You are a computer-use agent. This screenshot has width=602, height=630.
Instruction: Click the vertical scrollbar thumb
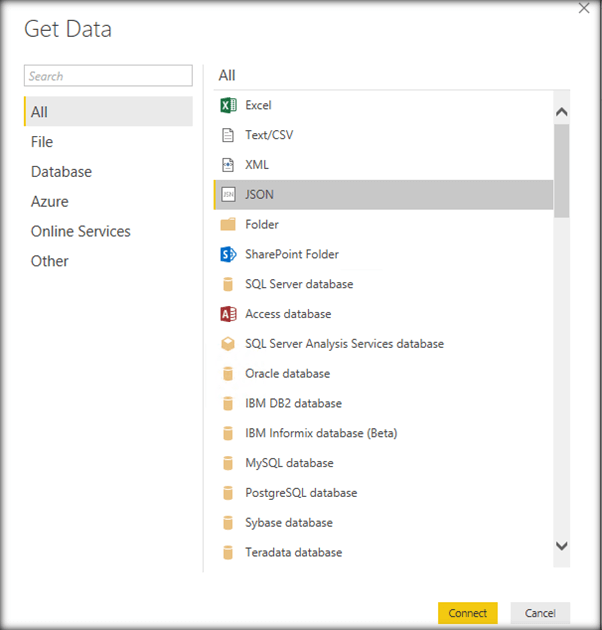click(x=561, y=171)
